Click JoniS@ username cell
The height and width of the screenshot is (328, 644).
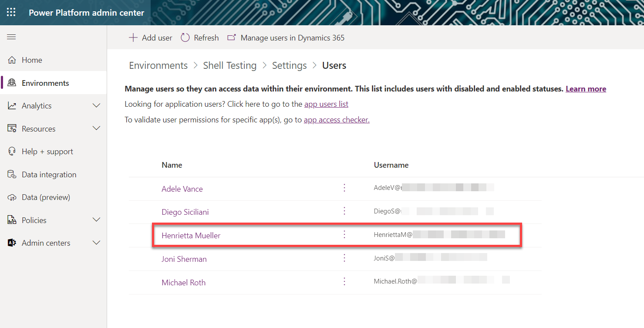point(431,258)
